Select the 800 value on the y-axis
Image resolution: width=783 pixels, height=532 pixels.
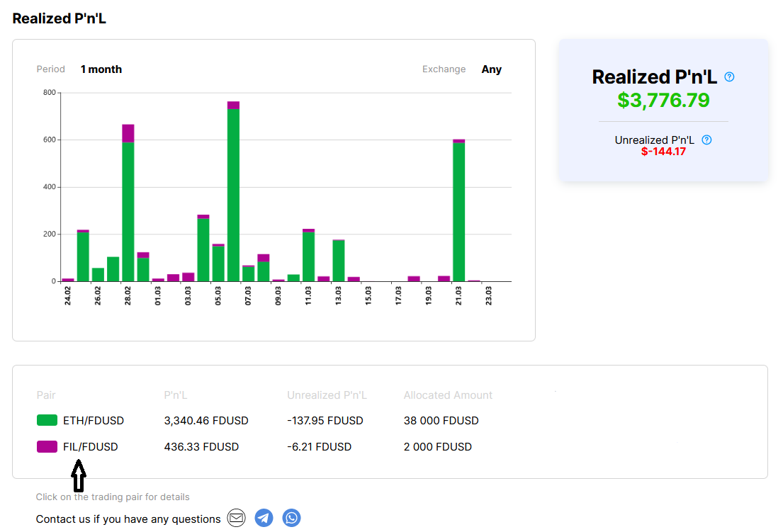pos(50,92)
